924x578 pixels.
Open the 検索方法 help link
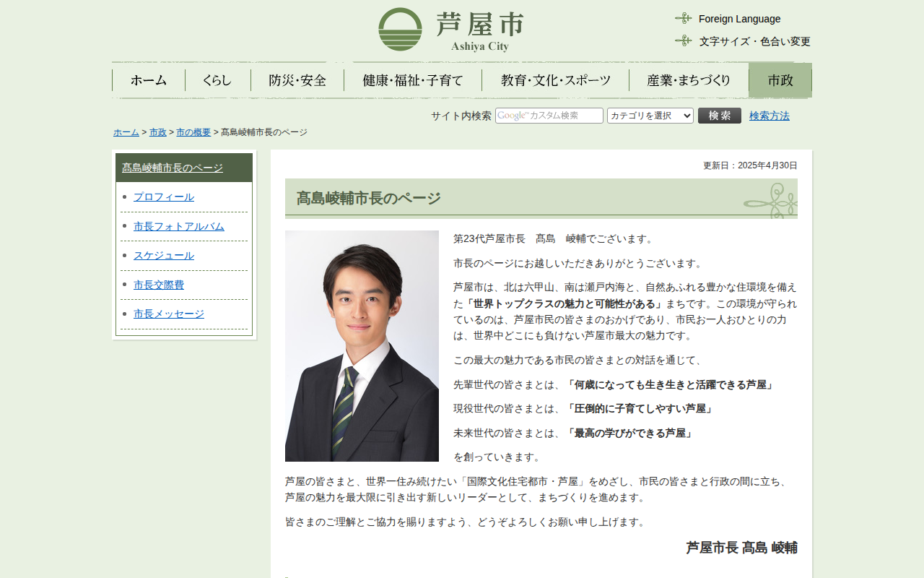coord(769,116)
